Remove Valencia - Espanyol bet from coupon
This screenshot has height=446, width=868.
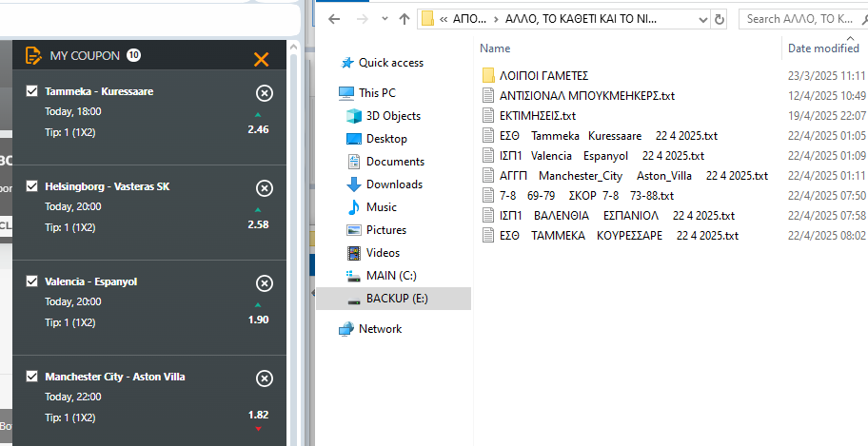(265, 282)
